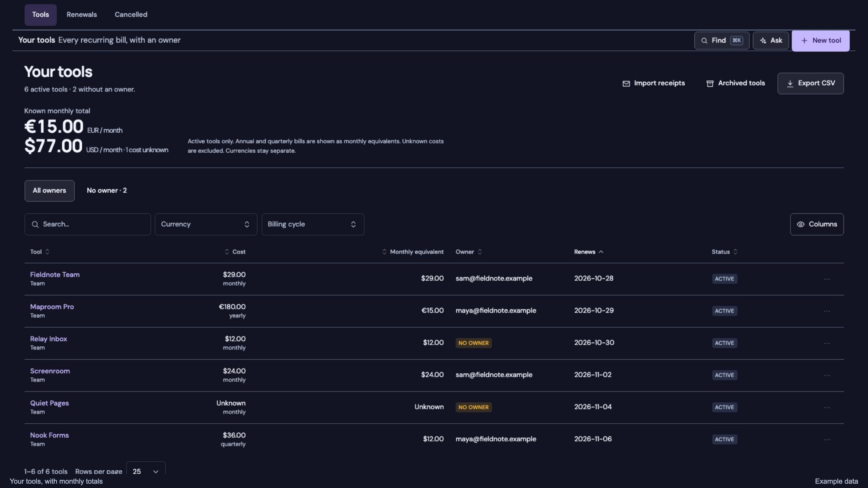Sort table by Status column
The image size is (868, 488).
click(x=725, y=252)
